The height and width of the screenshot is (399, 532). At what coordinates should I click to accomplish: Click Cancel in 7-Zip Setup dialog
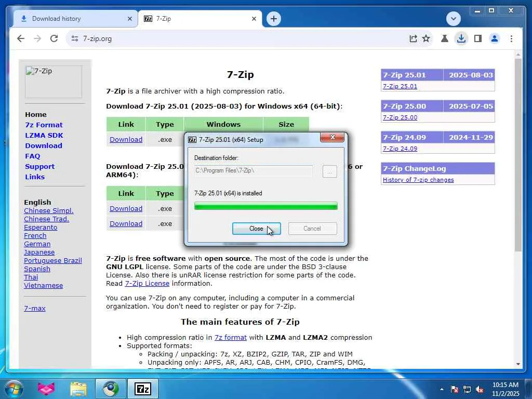coord(312,229)
